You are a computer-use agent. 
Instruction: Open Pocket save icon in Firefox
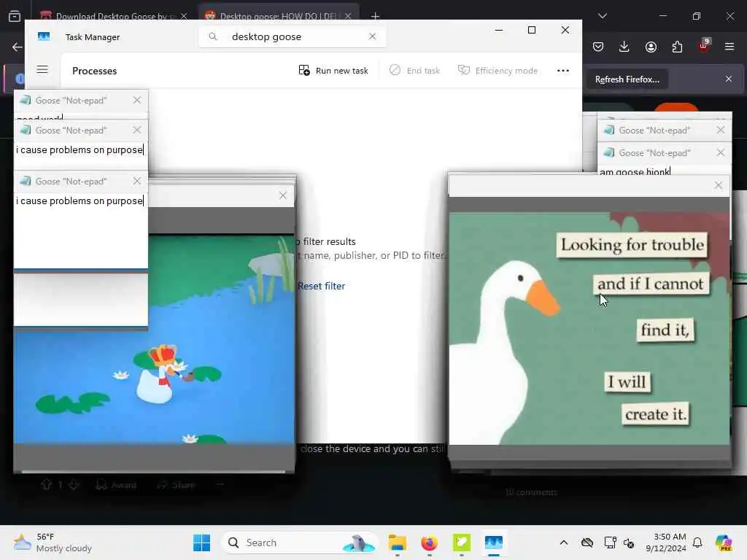coord(598,47)
